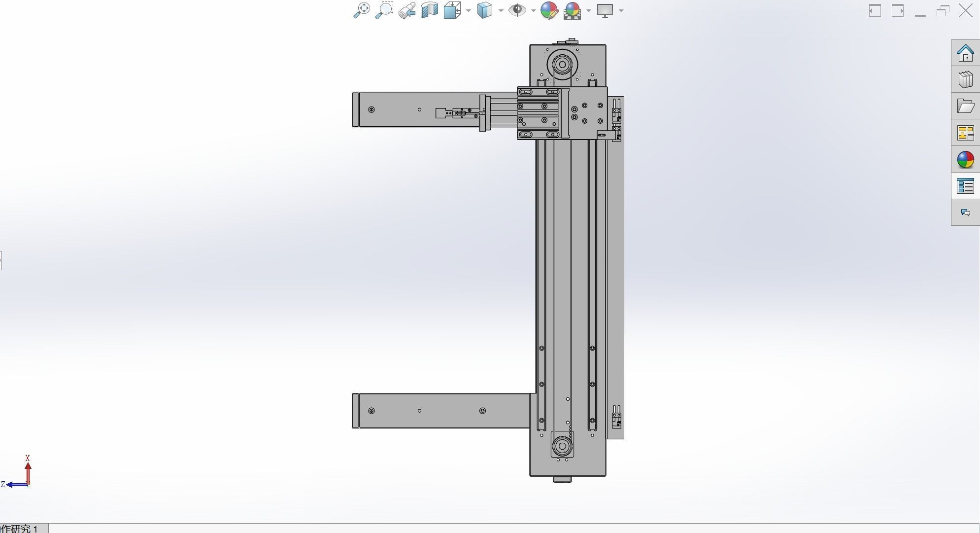Click Zoom to Fit icon

[361, 10]
